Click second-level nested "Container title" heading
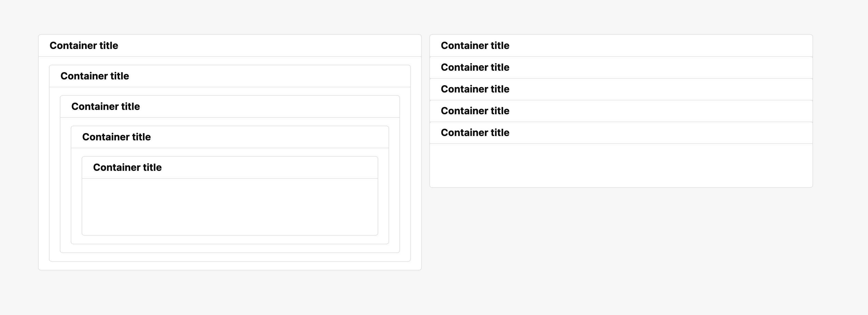Viewport: 868px width, 315px height. pos(94,76)
